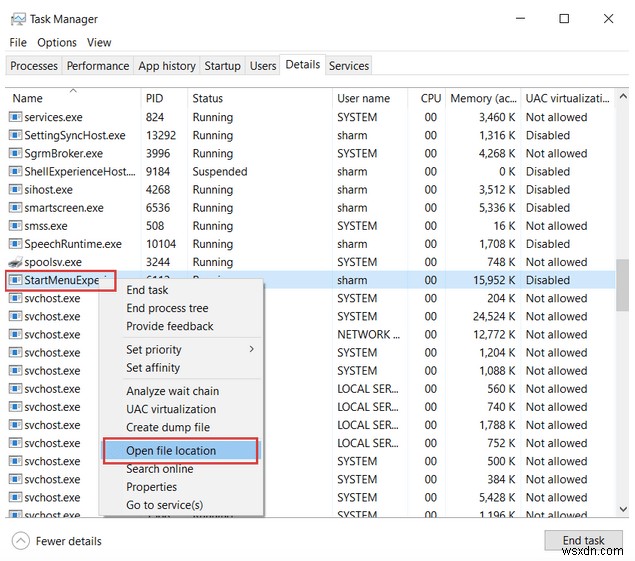635x561 pixels.
Task: Open the View menu
Action: point(99,43)
